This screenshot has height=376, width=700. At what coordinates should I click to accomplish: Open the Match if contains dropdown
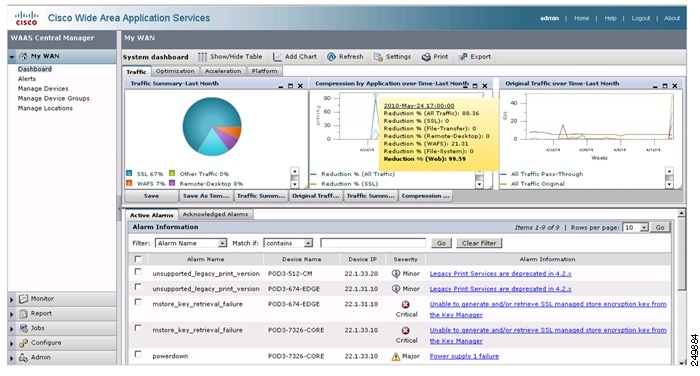point(288,243)
